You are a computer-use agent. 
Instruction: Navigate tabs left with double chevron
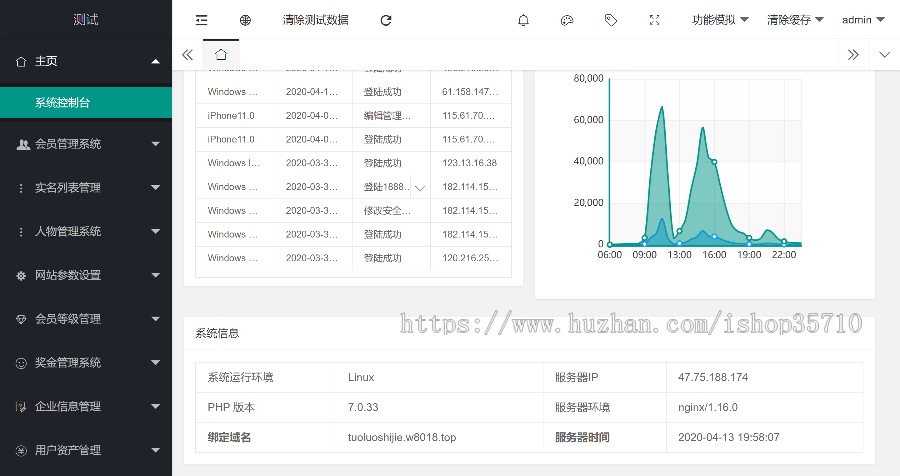pyautogui.click(x=187, y=55)
